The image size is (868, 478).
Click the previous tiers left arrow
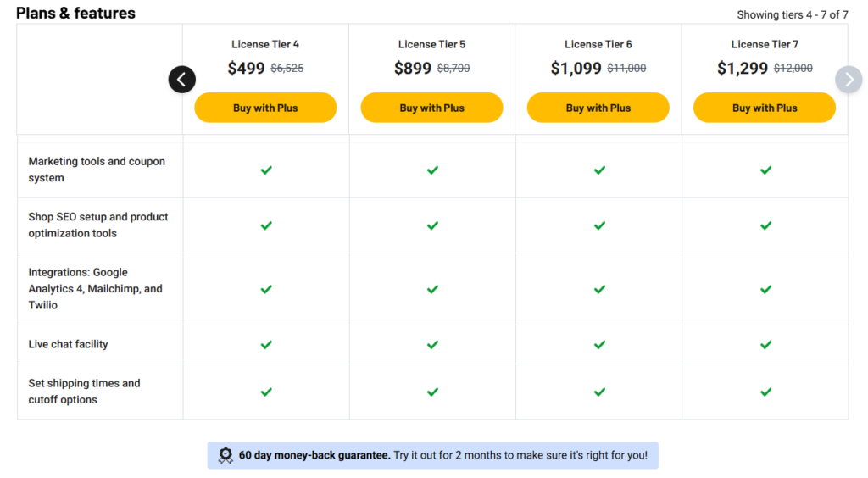[181, 80]
